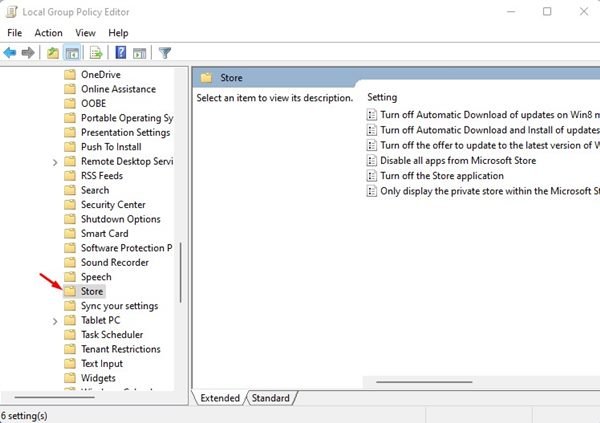
Task: Select Portable Operating System folder
Action: (x=127, y=118)
